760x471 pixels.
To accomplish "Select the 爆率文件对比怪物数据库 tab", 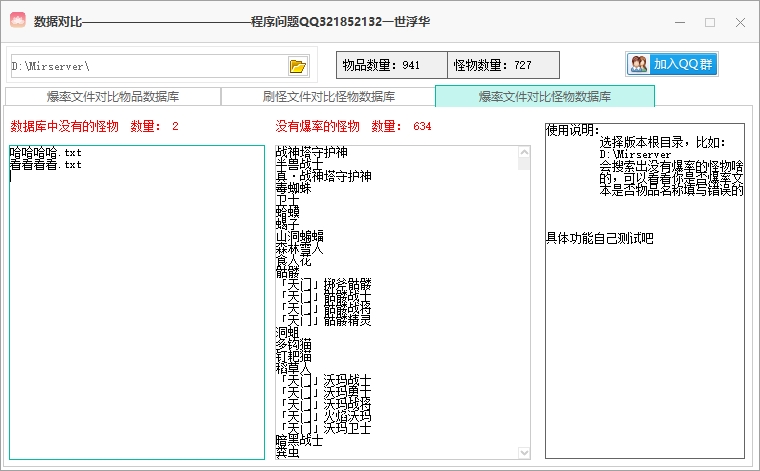I will (x=545, y=96).
